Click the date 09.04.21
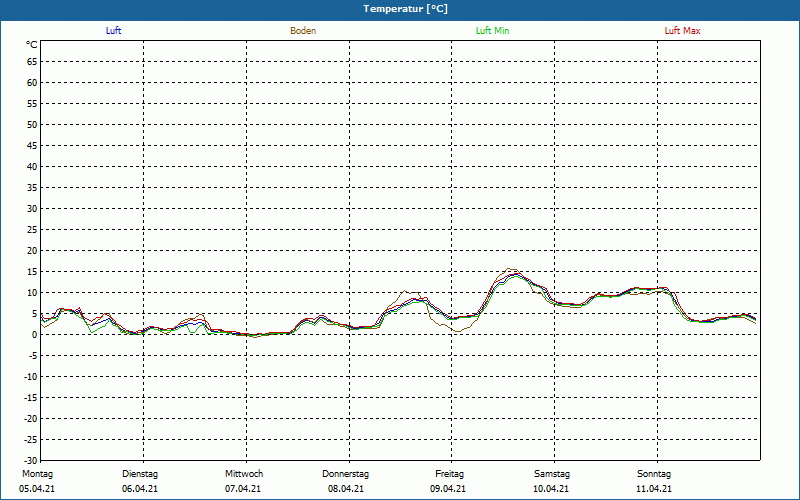The width and height of the screenshot is (800, 500). tap(448, 489)
